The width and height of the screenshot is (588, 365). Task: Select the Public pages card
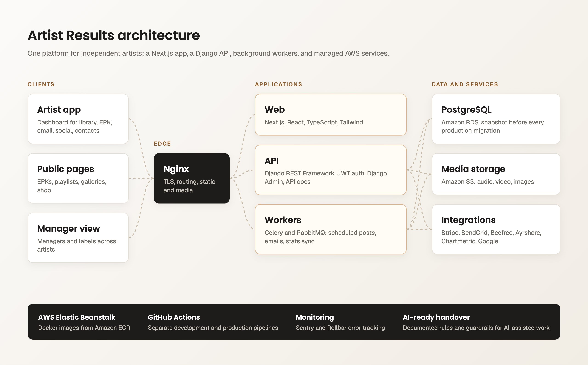[x=78, y=178]
